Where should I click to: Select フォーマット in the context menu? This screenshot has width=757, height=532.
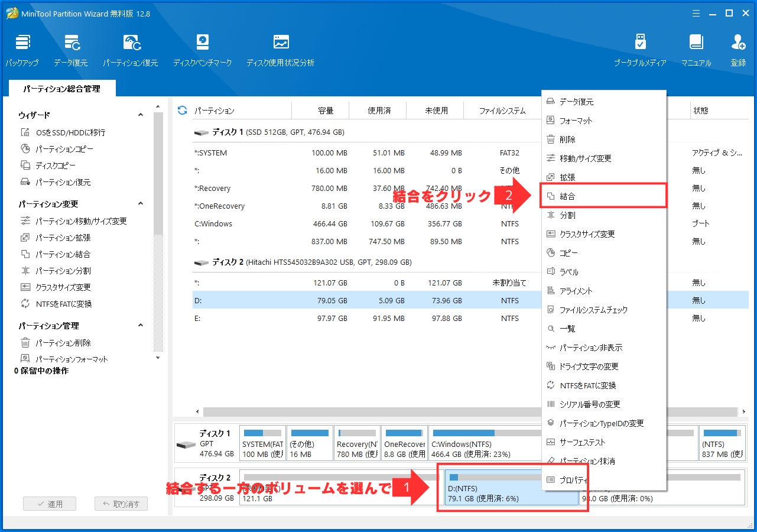[x=604, y=121]
